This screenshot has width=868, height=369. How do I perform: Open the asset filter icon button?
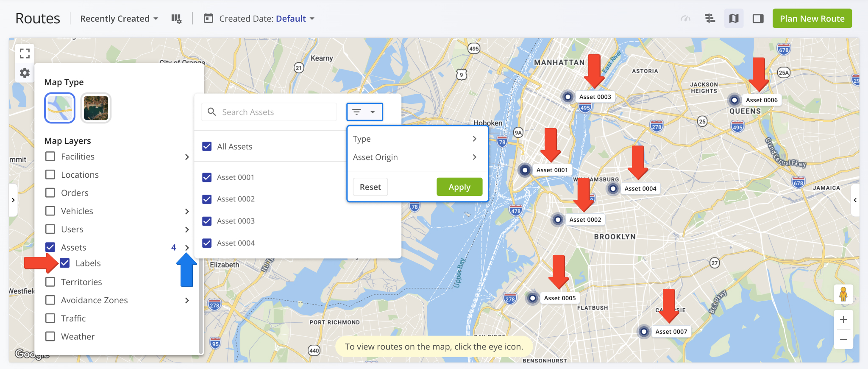(x=364, y=112)
